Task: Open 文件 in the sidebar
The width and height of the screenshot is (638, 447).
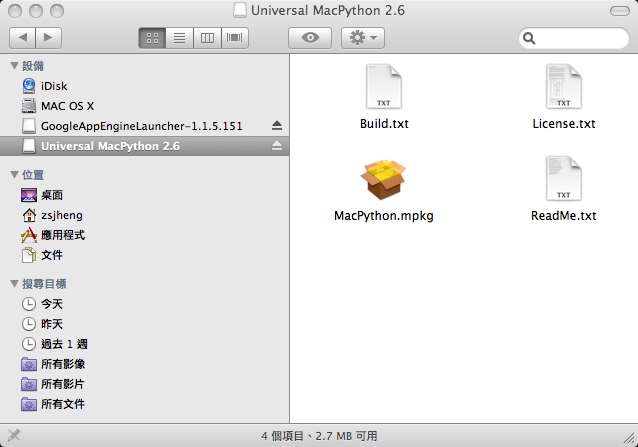Action: pyautogui.click(x=144, y=255)
